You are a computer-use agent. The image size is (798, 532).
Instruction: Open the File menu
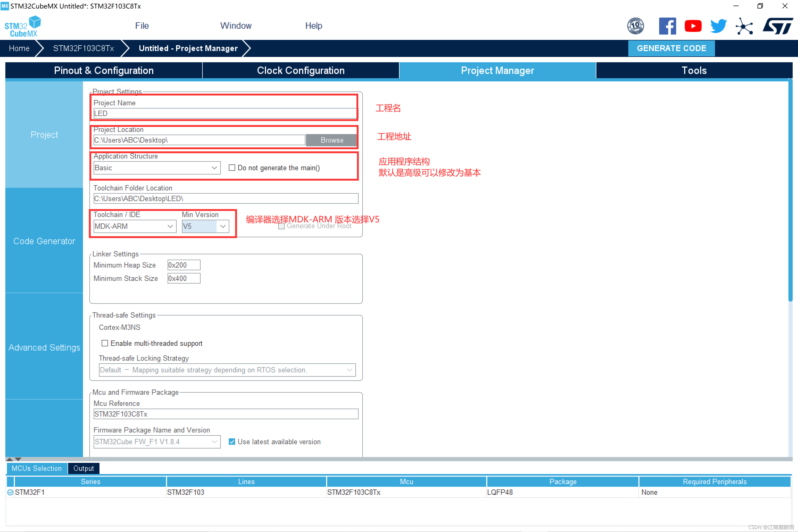142,26
